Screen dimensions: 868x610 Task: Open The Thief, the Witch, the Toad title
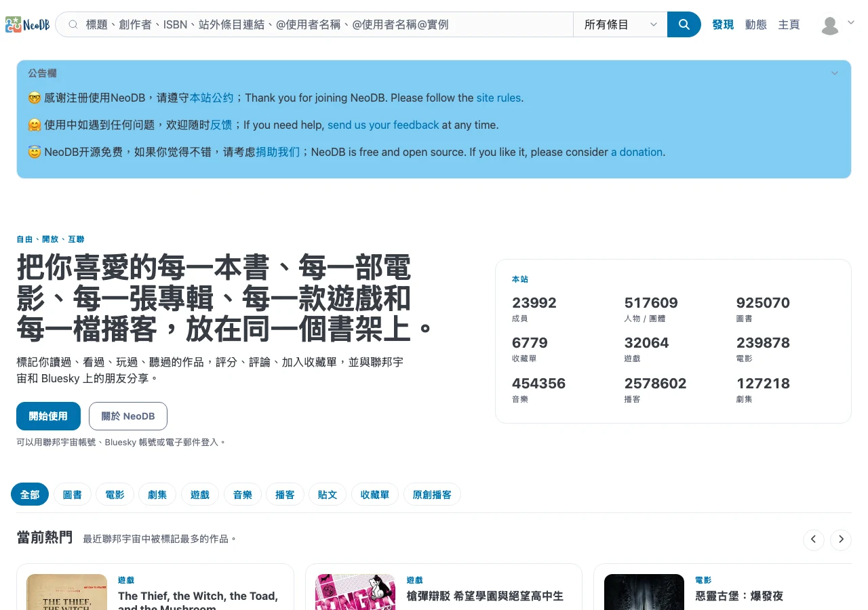pyautogui.click(x=198, y=602)
